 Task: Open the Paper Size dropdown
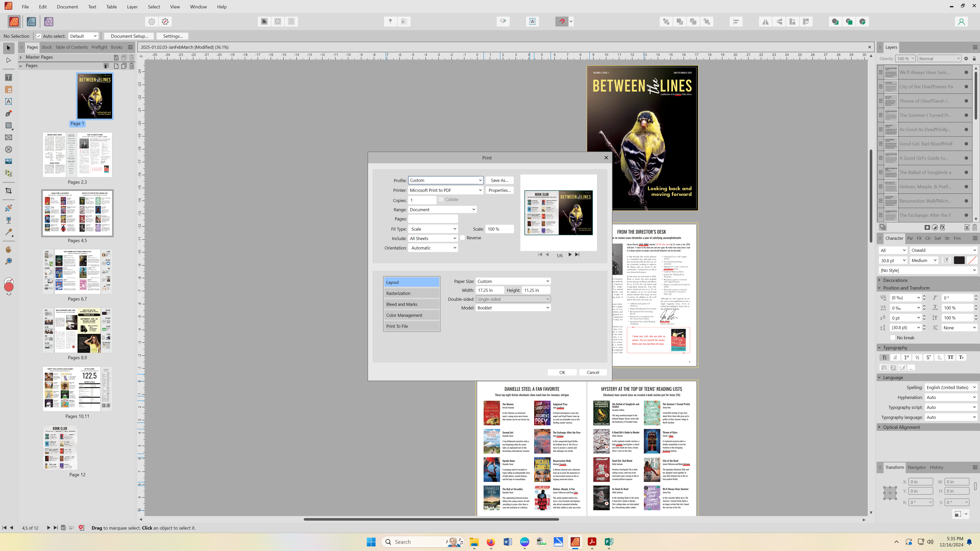coord(513,281)
